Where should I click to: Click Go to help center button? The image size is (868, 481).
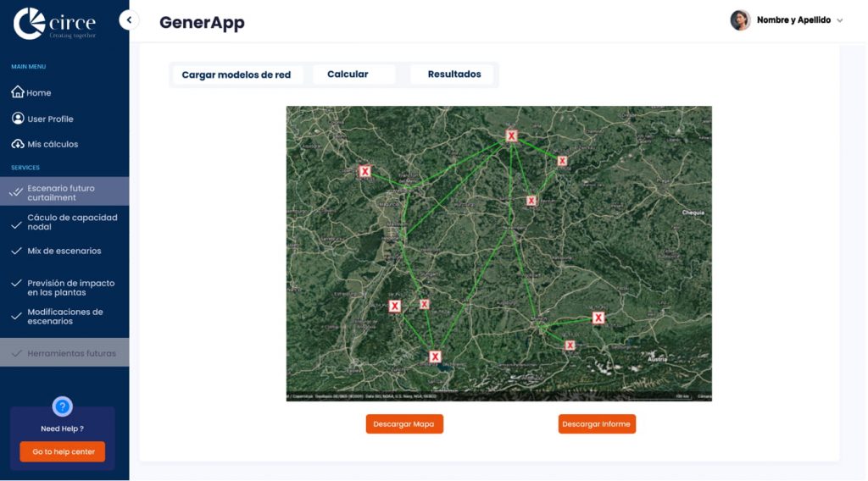click(x=63, y=452)
